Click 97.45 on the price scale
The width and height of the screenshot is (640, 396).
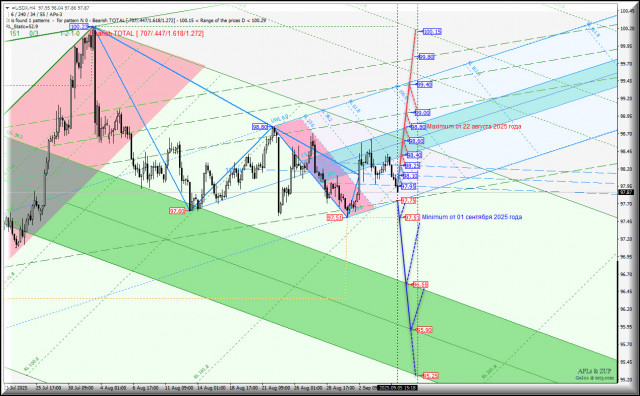[627, 222]
